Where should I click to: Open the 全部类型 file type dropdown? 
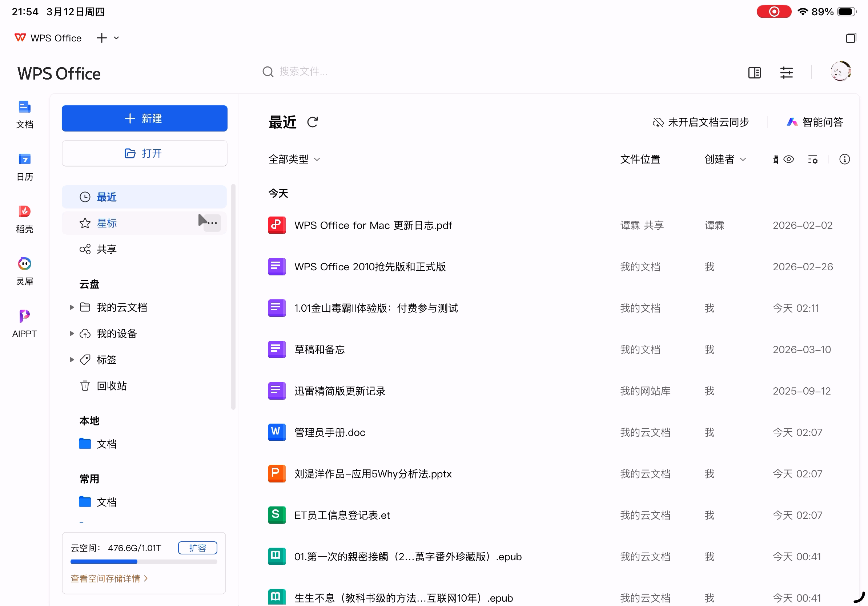click(294, 159)
